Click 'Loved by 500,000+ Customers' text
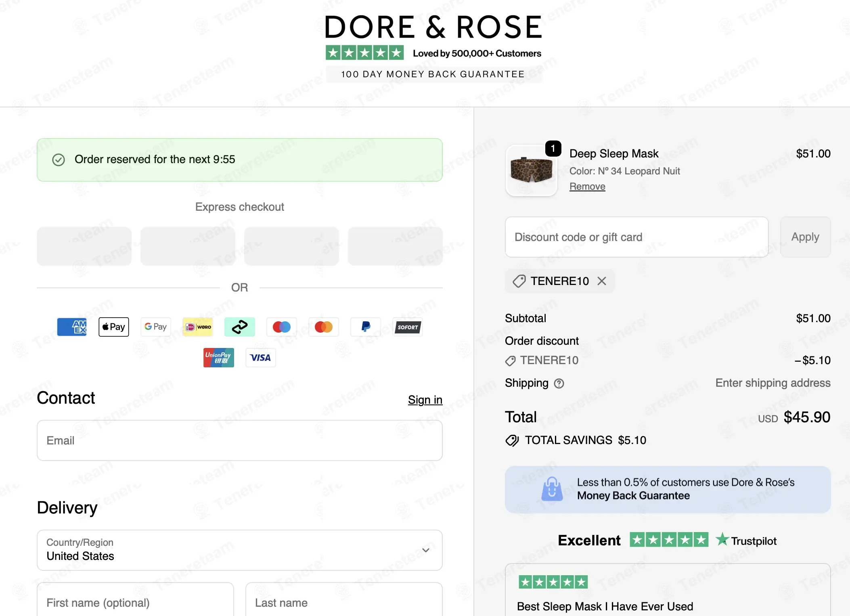The image size is (850, 616). [x=477, y=53]
